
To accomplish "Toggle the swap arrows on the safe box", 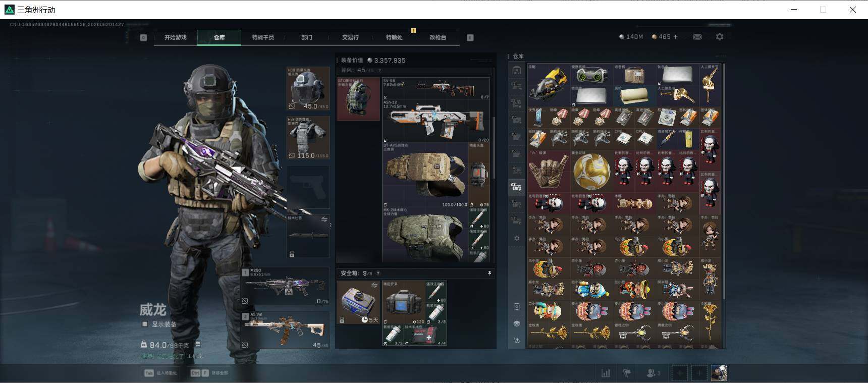I will coord(374,285).
